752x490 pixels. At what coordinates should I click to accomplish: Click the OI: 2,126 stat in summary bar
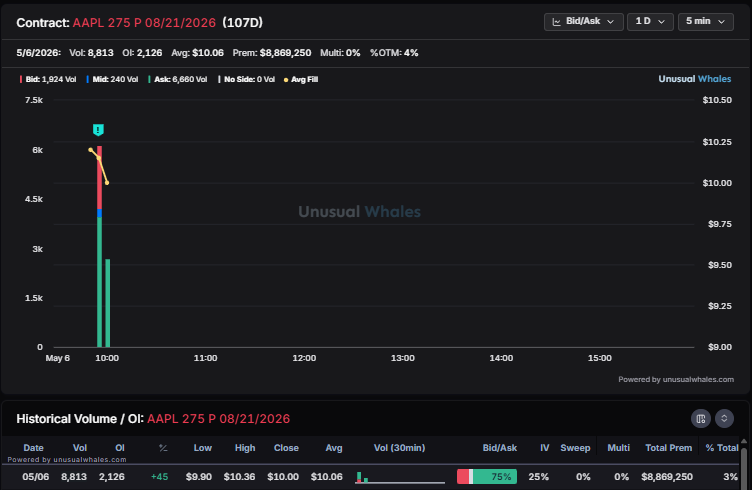point(142,53)
